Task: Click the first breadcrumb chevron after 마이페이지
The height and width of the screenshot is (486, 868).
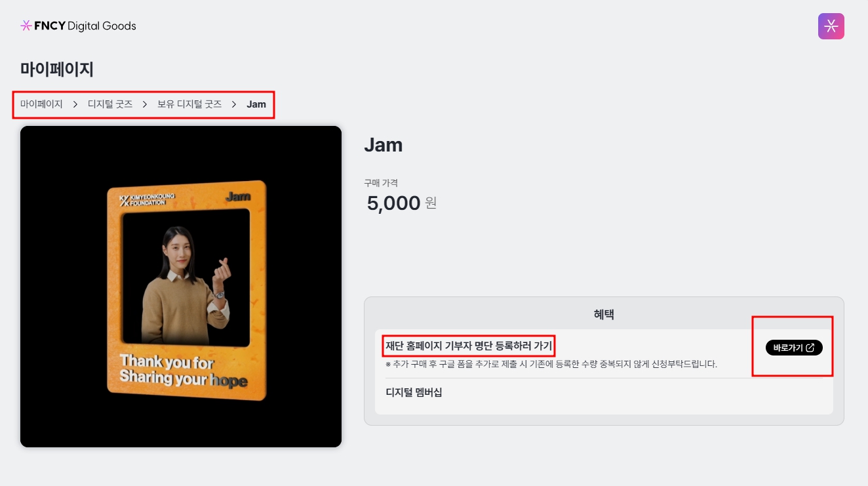Action: pos(75,104)
